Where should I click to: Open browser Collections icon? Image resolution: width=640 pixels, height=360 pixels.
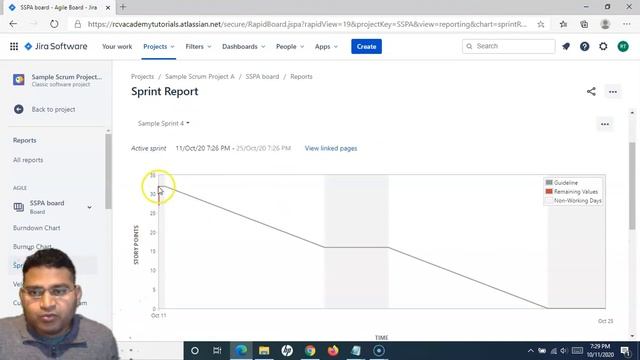[x=584, y=24]
